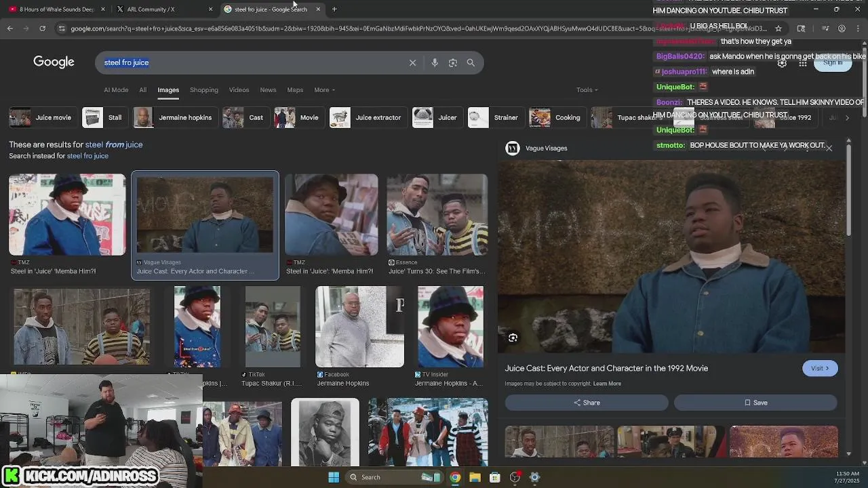Open a new browser tab
Screen dimensions: 868x488
coord(334,9)
